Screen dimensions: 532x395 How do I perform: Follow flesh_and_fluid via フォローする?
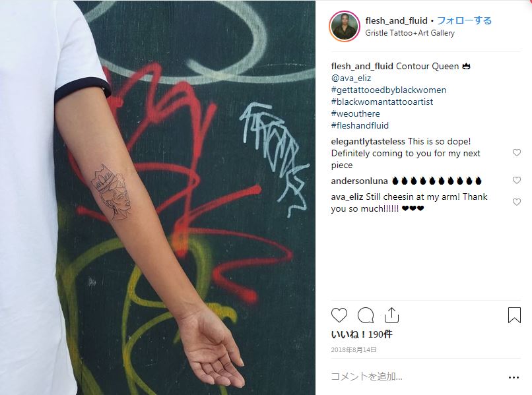click(x=464, y=20)
